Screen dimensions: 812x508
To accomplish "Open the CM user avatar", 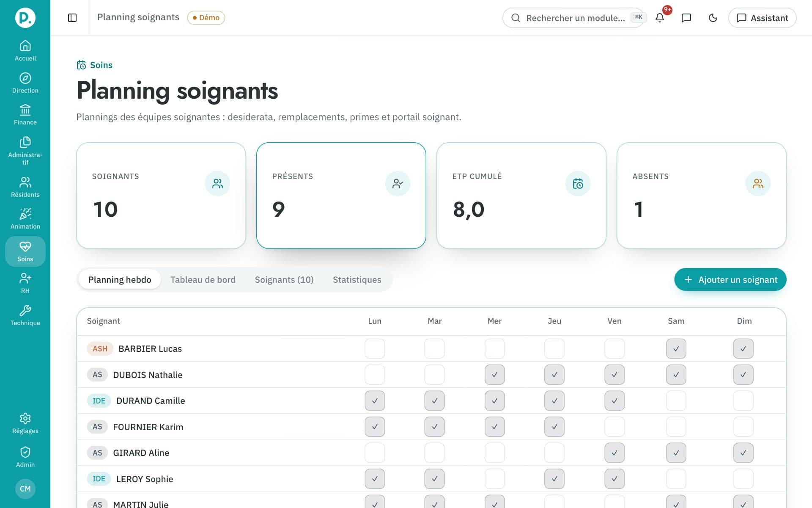I will point(25,489).
